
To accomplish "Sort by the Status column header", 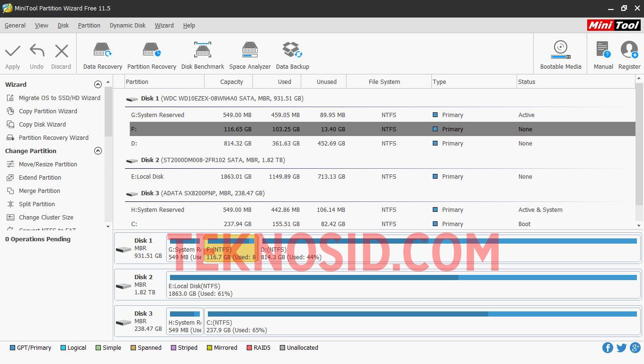I will click(576, 82).
